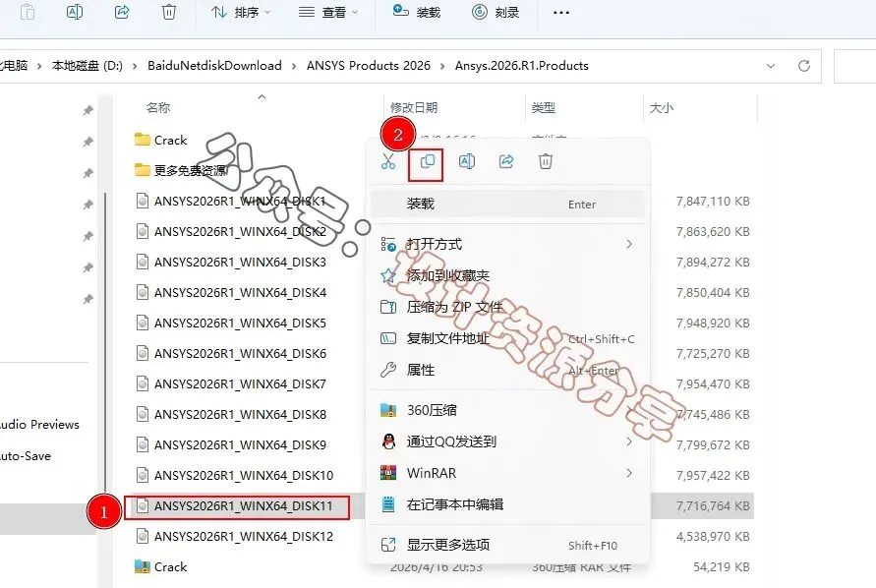The width and height of the screenshot is (876, 588).
Task: Click the Rename icon in top toolbar
Action: pyautogui.click(x=75, y=12)
